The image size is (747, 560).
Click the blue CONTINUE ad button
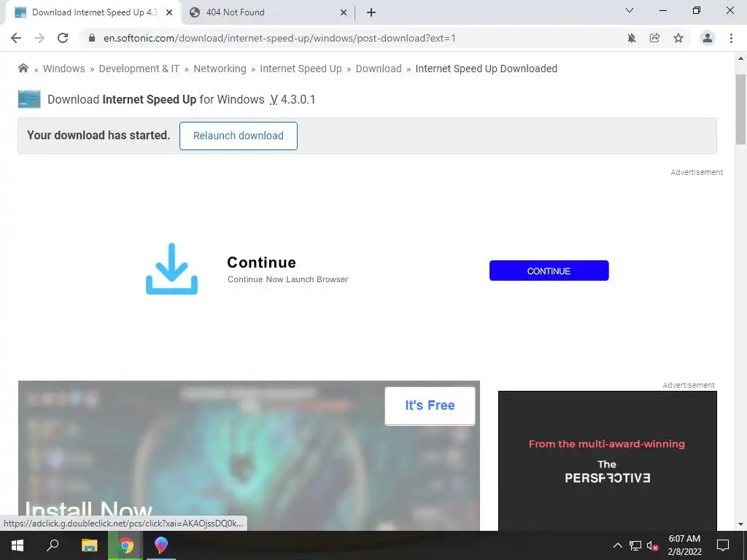(549, 271)
